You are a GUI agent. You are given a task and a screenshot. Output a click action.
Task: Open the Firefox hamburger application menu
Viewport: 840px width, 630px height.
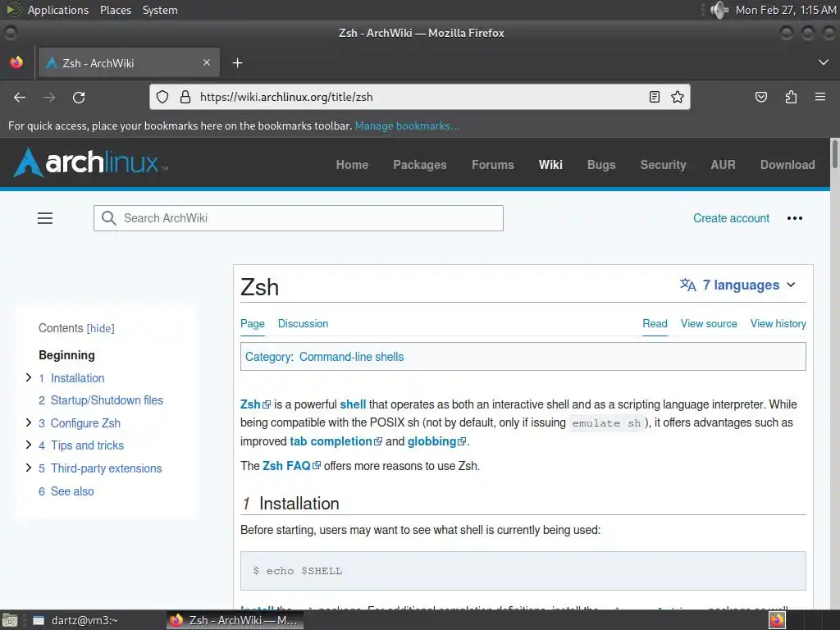(820, 97)
